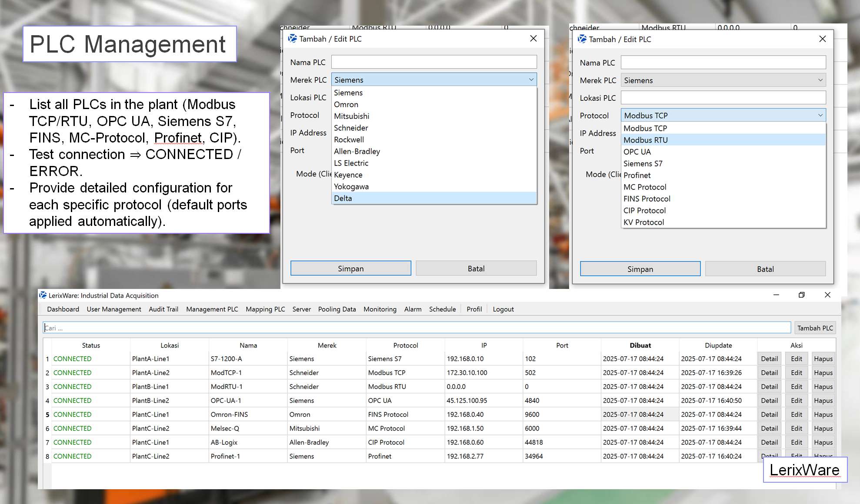Click the Tambah / Edit PLC dialog icon
Screen dimensions: 860x504
click(292, 38)
